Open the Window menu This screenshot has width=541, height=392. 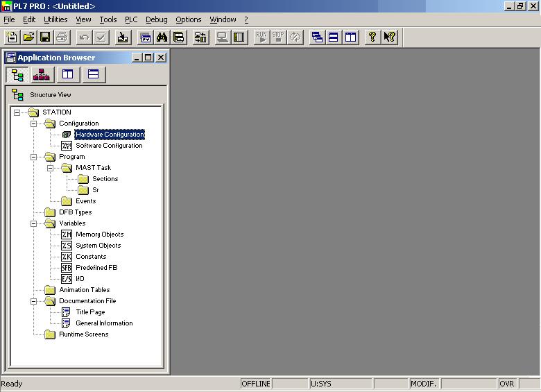click(223, 19)
